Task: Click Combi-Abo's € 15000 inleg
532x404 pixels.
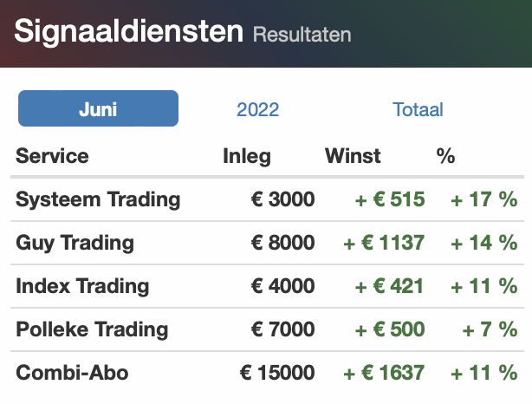Action: tap(277, 373)
